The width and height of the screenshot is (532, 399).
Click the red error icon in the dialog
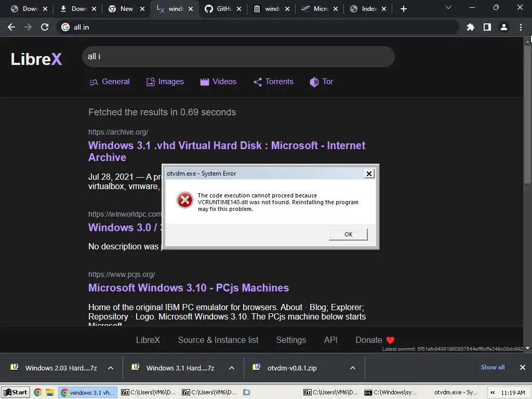[x=185, y=200]
